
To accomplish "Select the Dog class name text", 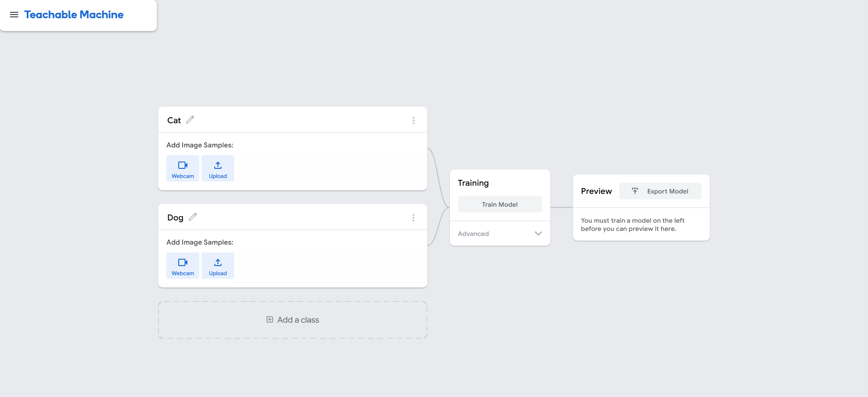I will [176, 218].
